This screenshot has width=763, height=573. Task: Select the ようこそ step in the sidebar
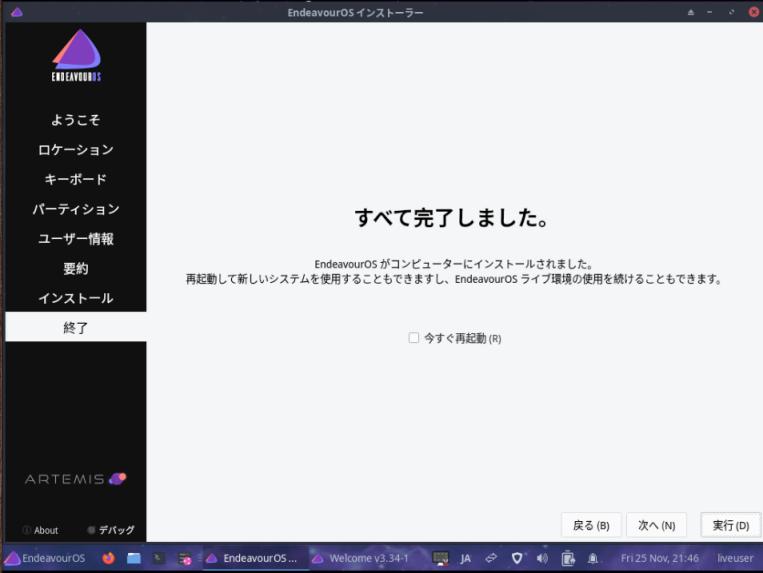point(76,120)
